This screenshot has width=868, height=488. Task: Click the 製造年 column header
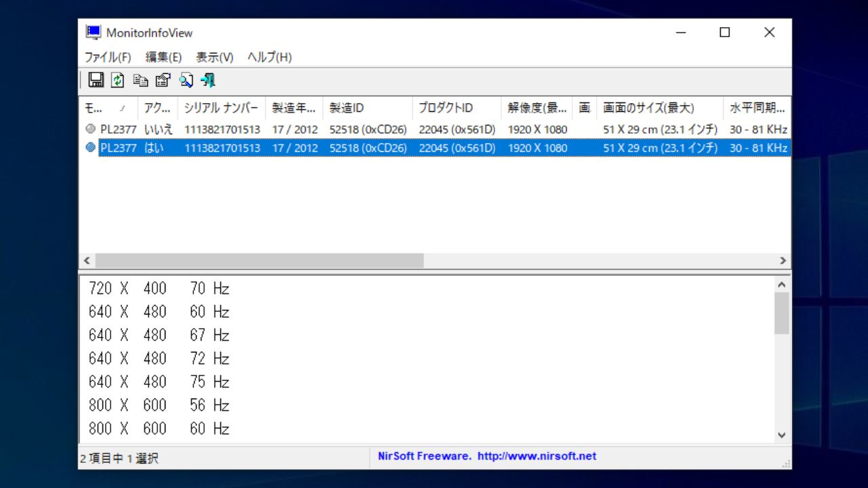coord(294,108)
